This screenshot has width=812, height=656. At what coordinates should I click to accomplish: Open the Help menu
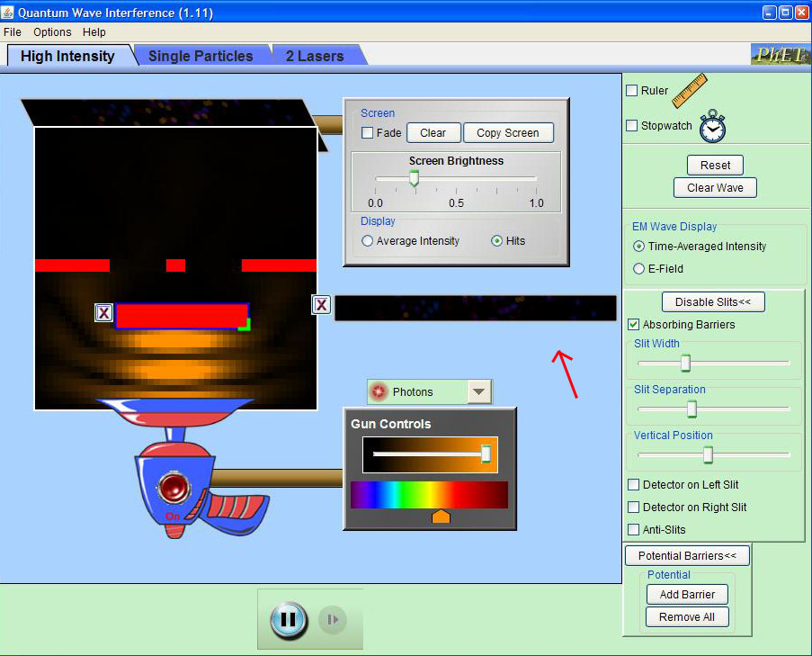pos(94,32)
